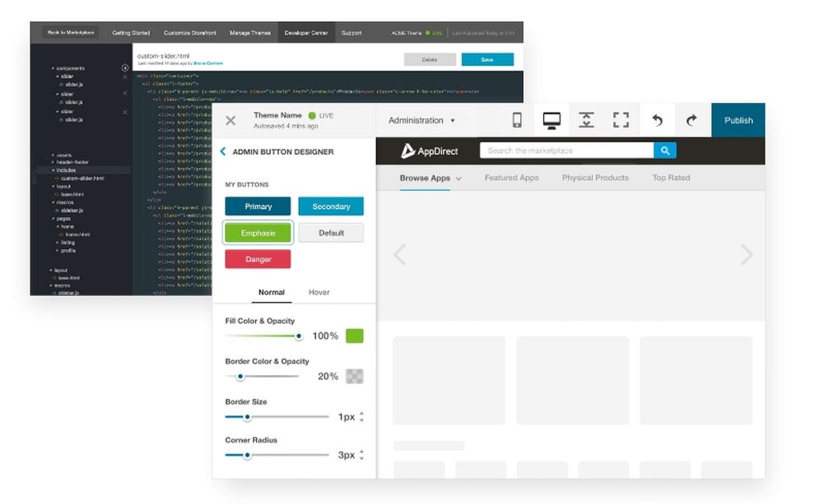The image size is (823, 504).
Task: Save custom-slider.html
Action: (488, 58)
